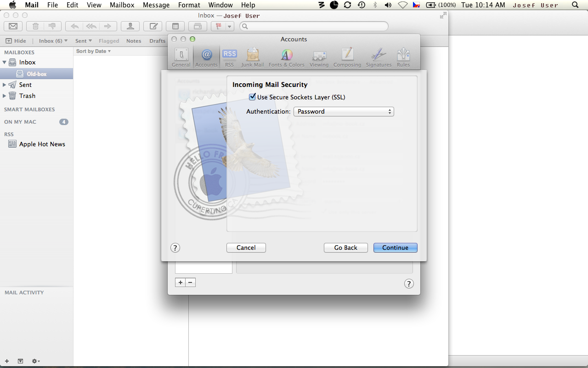Remove account with minus button in Accounts window
Viewport: 588px width, 368px height.
191,282
